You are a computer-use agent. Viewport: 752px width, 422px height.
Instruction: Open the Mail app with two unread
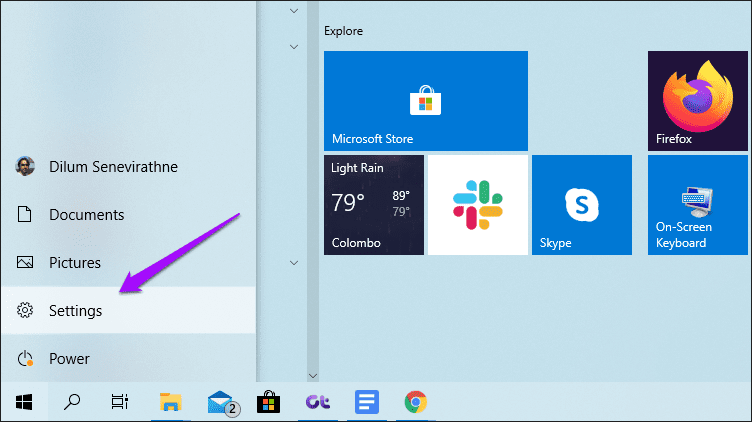[x=222, y=402]
